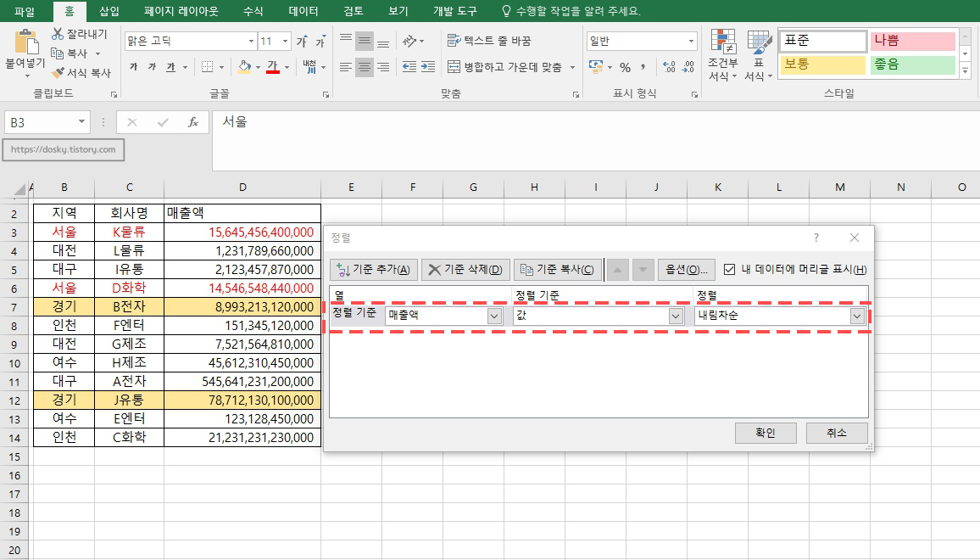The height and width of the screenshot is (560, 980).
Task: Open Conditional Formatting (조건부 서식)
Action: point(723,55)
